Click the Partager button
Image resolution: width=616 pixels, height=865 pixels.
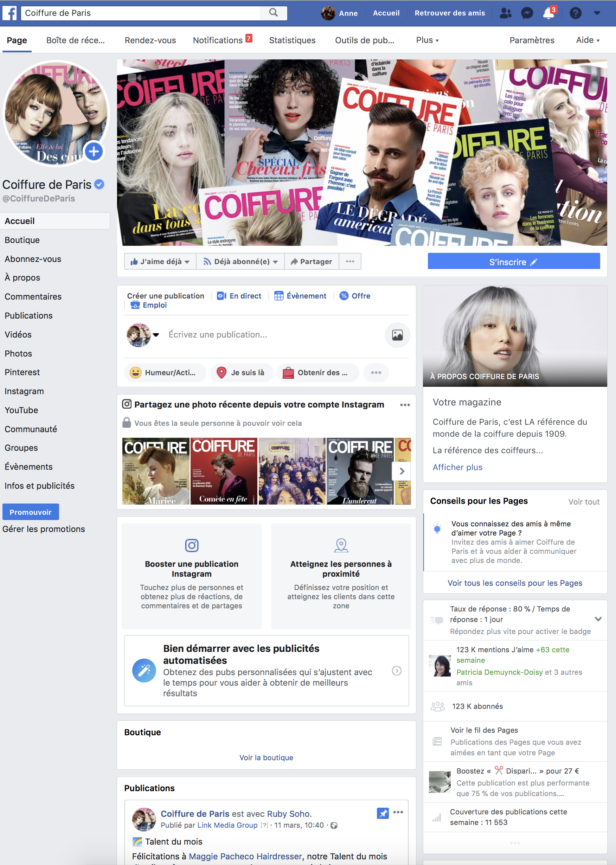click(x=311, y=261)
